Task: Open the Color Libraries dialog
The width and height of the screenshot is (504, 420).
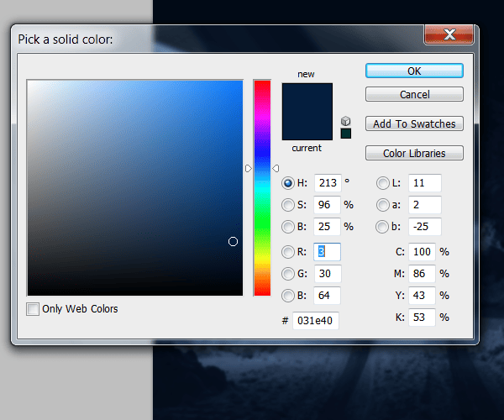Action: coord(414,153)
